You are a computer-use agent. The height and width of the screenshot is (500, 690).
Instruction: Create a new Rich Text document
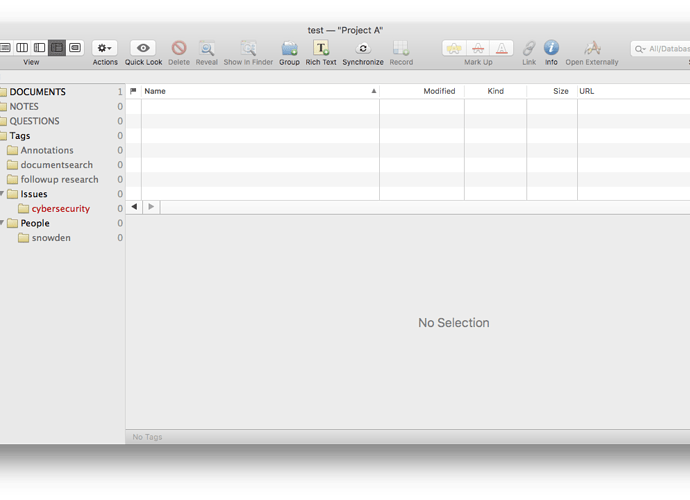point(321,48)
